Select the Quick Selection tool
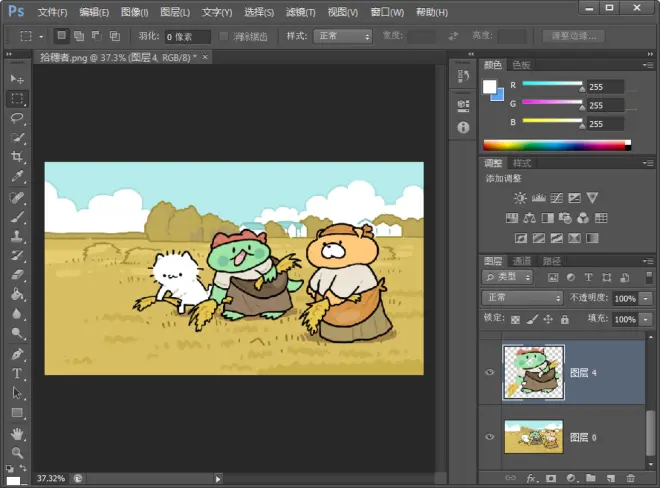 pos(17,137)
